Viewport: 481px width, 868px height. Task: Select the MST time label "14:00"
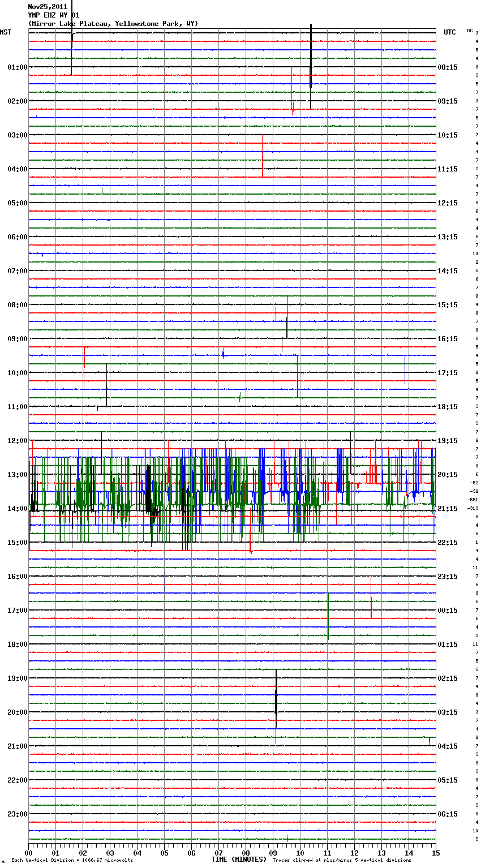point(18,509)
